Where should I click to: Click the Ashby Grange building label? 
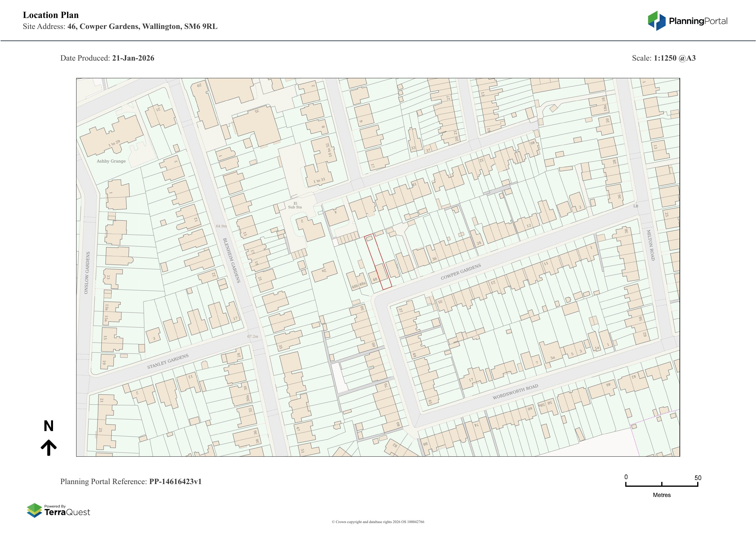click(x=111, y=161)
